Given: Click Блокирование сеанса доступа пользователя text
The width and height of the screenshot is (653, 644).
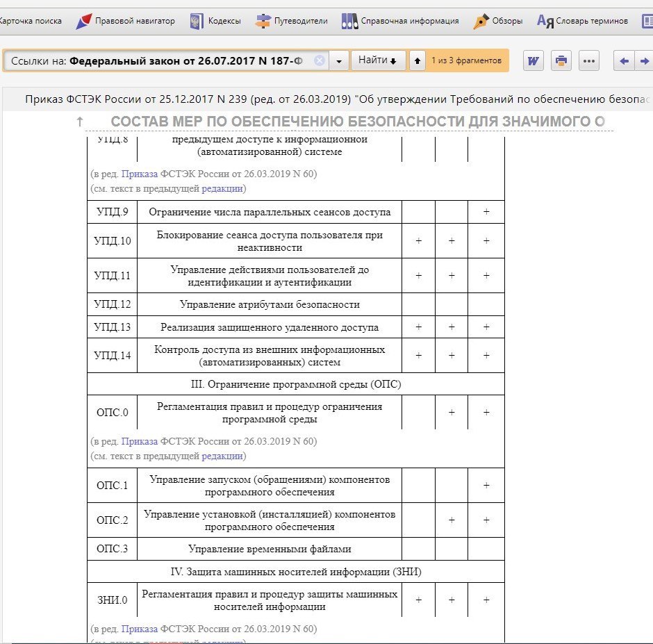Looking at the screenshot, I should point(270,241).
